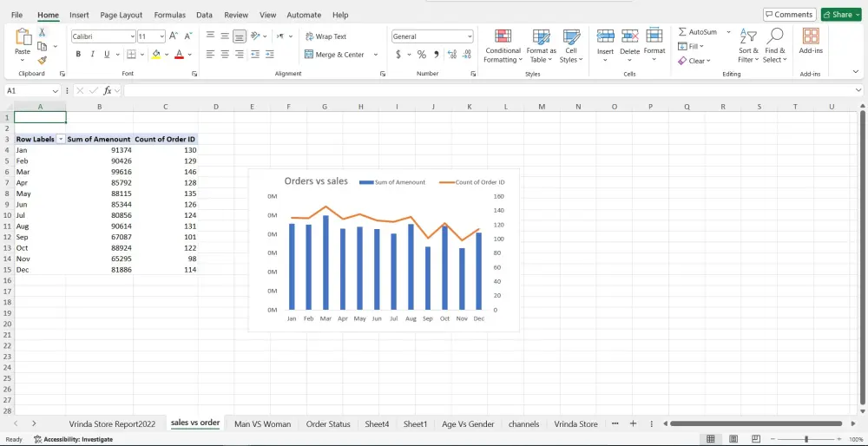Toggle underline formatting
868x446 pixels.
[x=106, y=54]
